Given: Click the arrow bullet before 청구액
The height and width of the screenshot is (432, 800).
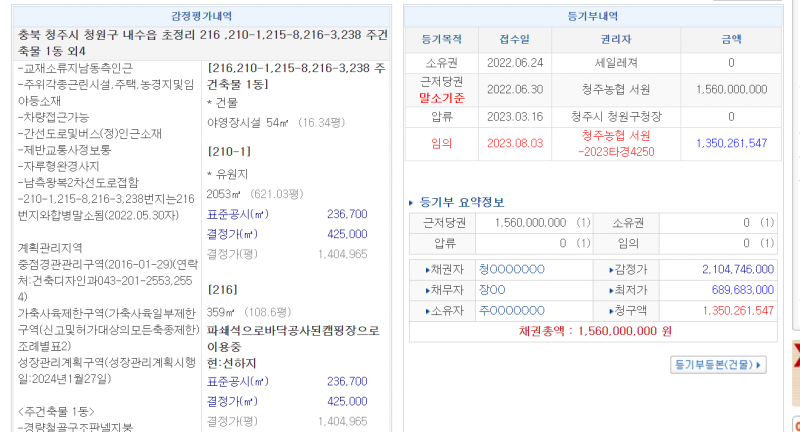Looking at the screenshot, I should 612,311.
